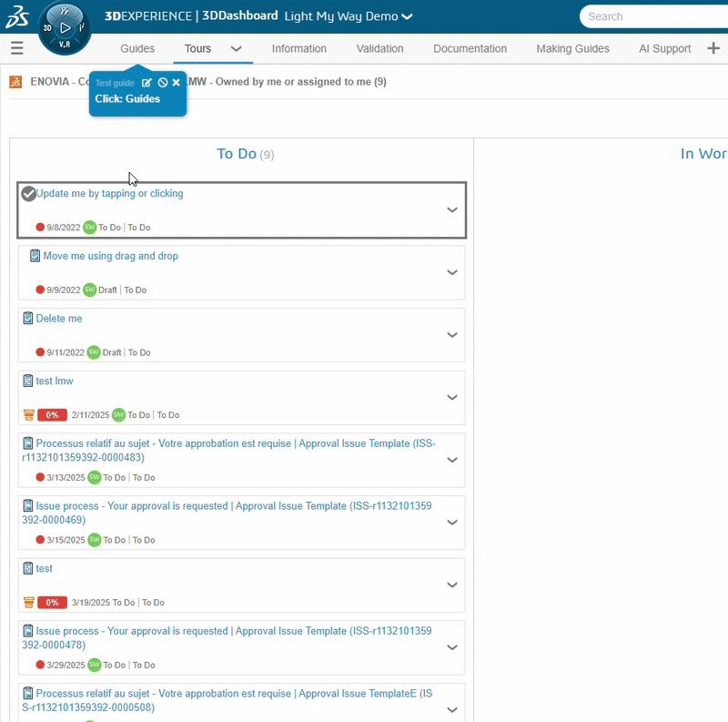Edit the Test guide step
The height and width of the screenshot is (722, 728).
tap(147, 83)
